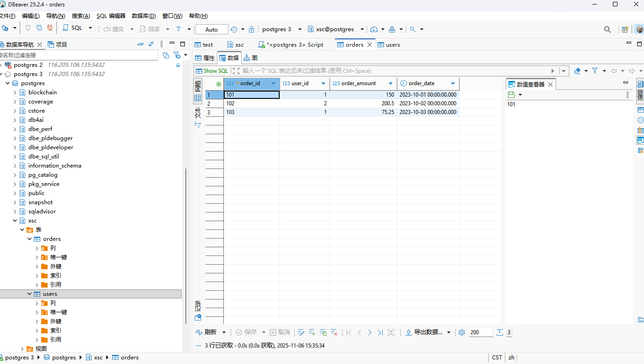The image size is (644, 364).
Task: Open the Auto commit mode box
Action: [x=211, y=29]
